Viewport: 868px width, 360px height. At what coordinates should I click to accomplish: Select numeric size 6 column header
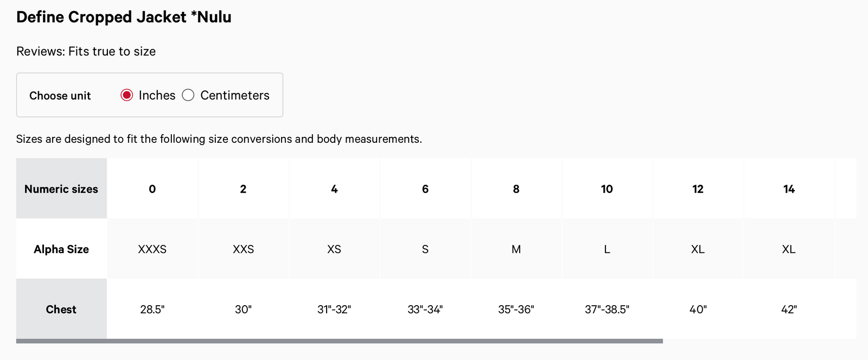point(425,189)
